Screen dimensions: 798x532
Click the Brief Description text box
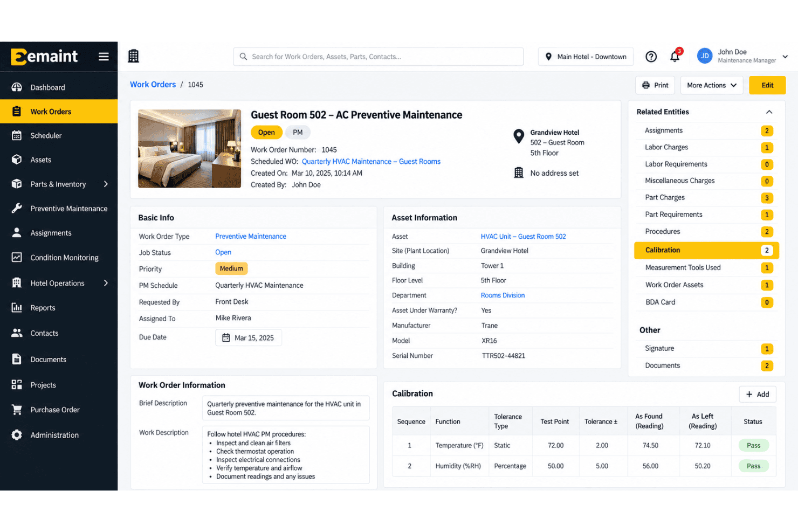click(286, 409)
